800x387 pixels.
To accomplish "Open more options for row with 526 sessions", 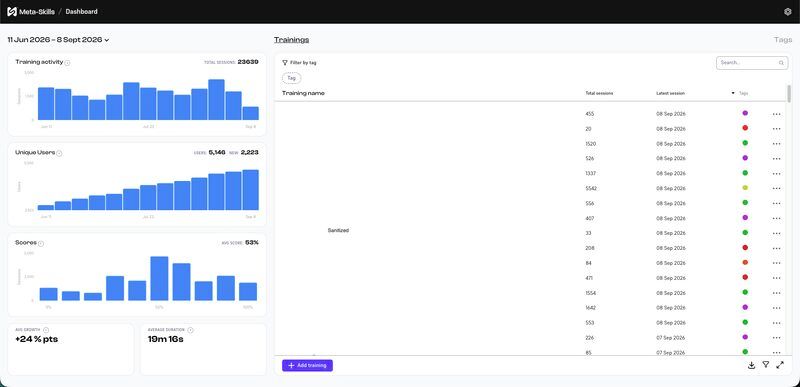I will (777, 159).
